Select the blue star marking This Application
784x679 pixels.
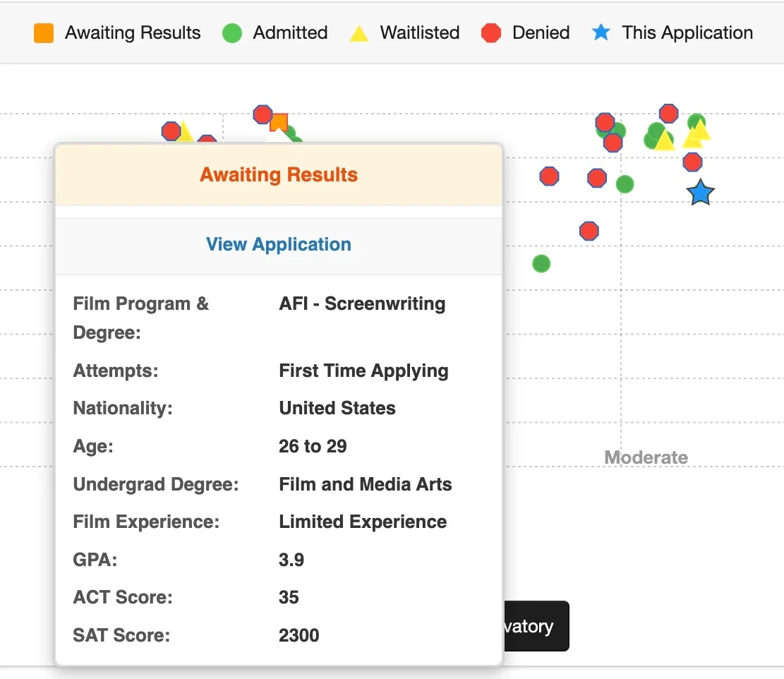point(700,192)
